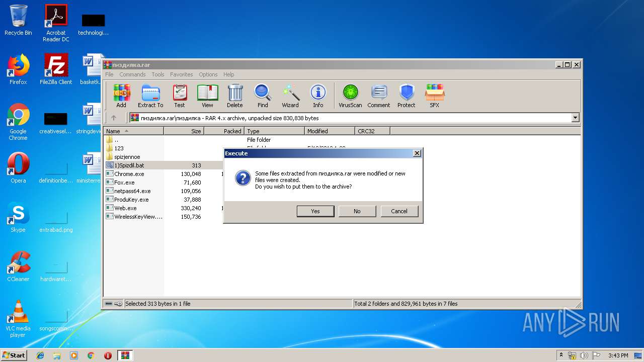Go up one folder level arrow
Image resolution: width=644 pixels, height=362 pixels.
click(114, 118)
